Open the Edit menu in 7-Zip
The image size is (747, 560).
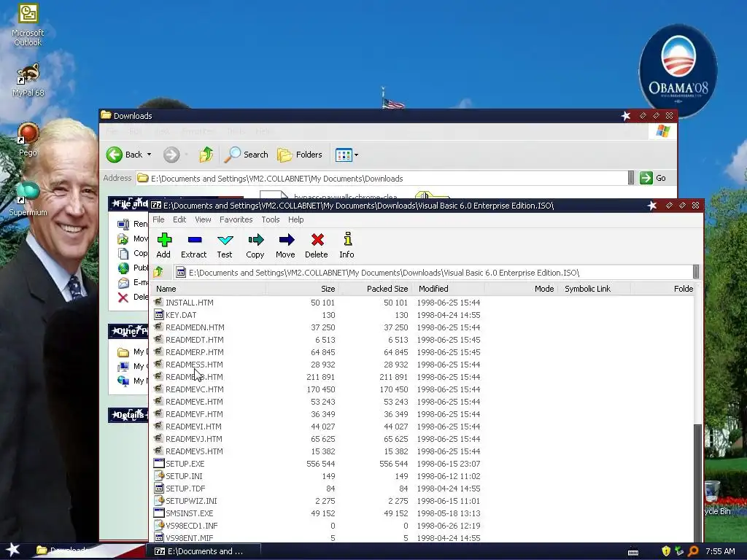point(179,219)
